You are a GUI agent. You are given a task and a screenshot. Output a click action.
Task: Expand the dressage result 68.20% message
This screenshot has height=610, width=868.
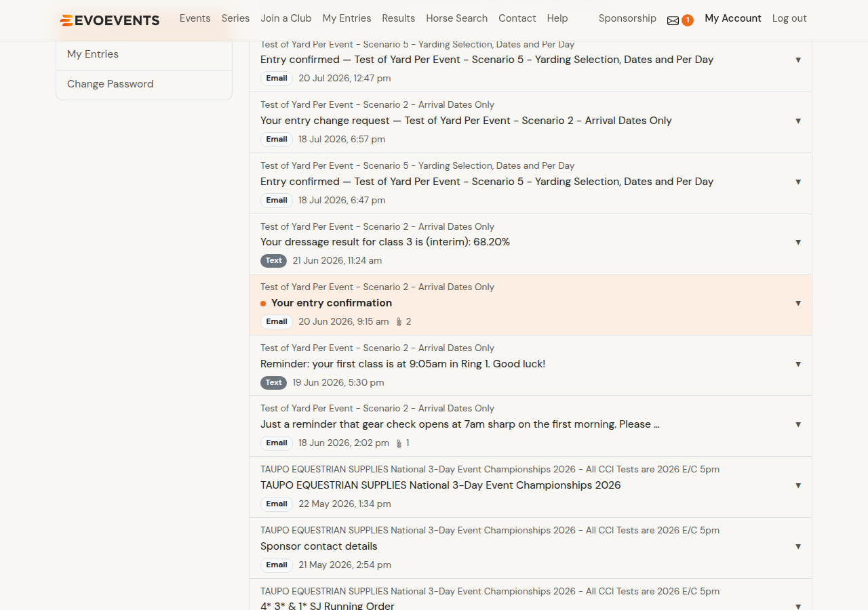tap(798, 242)
